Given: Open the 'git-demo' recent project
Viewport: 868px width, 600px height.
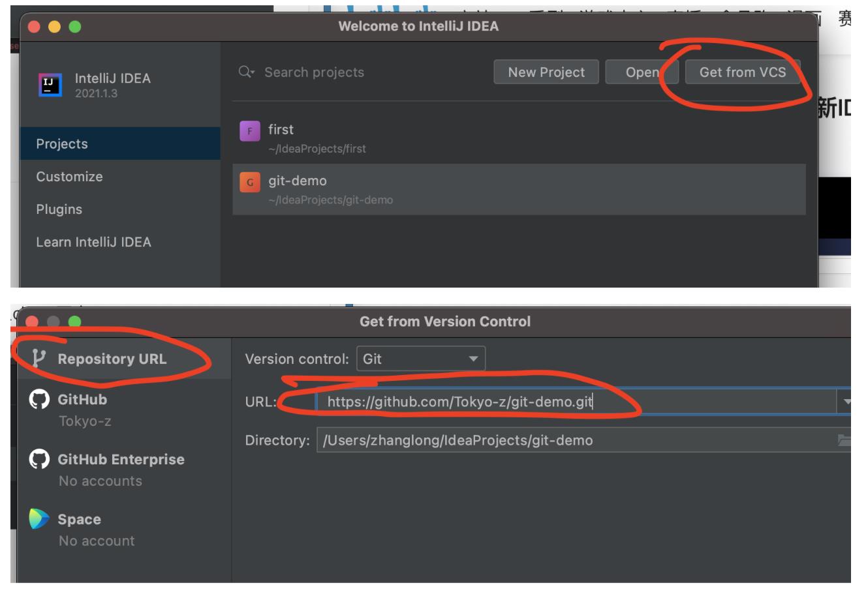Looking at the screenshot, I should pyautogui.click(x=519, y=189).
